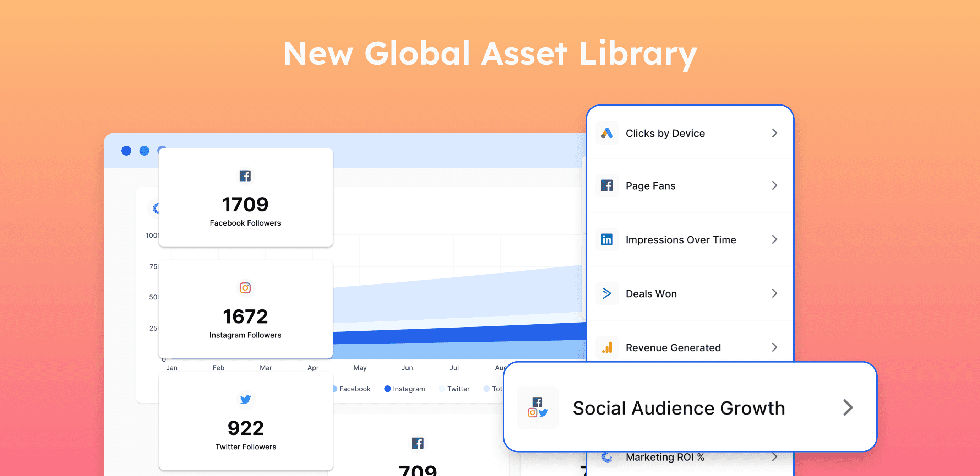The height and width of the screenshot is (476, 980).
Task: Click the Twitter icon on the 922 followers card
Action: pos(245,400)
